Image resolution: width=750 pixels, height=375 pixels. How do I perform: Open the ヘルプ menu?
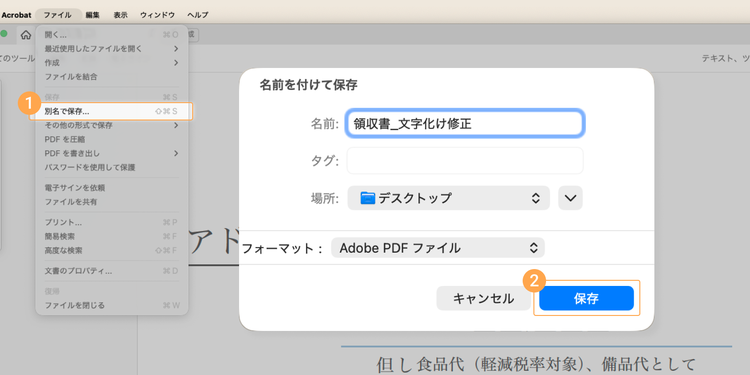pos(198,15)
